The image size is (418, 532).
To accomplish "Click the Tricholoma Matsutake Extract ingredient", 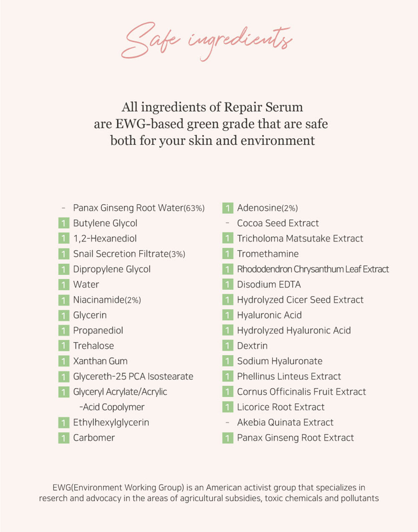I will coord(300,239).
